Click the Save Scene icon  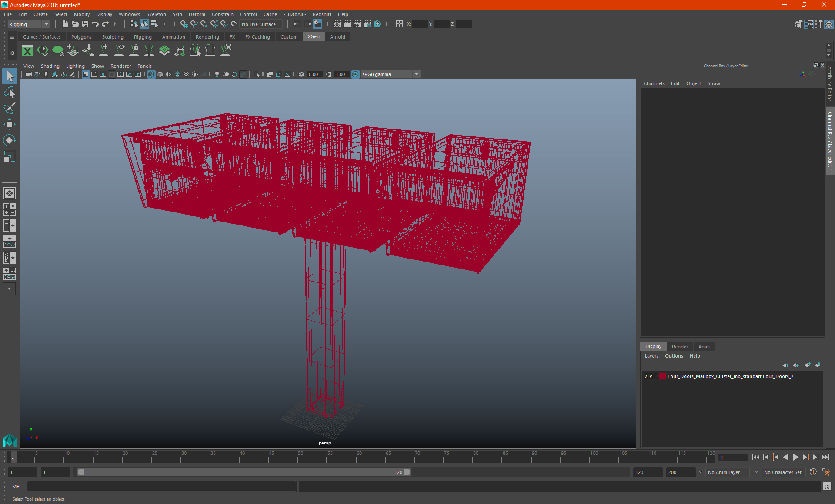coord(85,24)
